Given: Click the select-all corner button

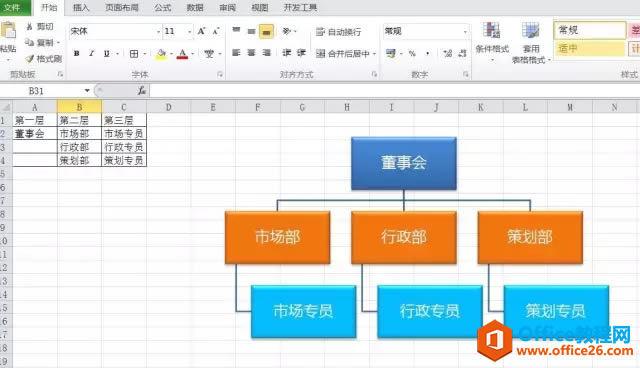Looking at the screenshot, I should tap(6, 108).
